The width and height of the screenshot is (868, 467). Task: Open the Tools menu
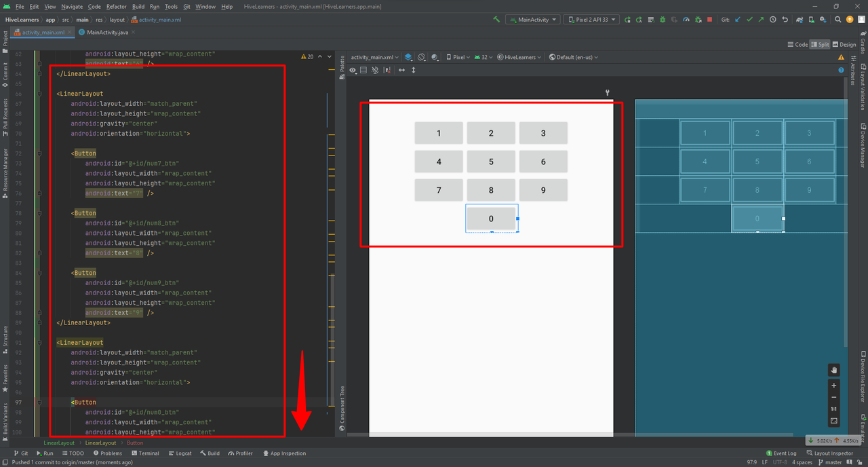click(x=171, y=6)
